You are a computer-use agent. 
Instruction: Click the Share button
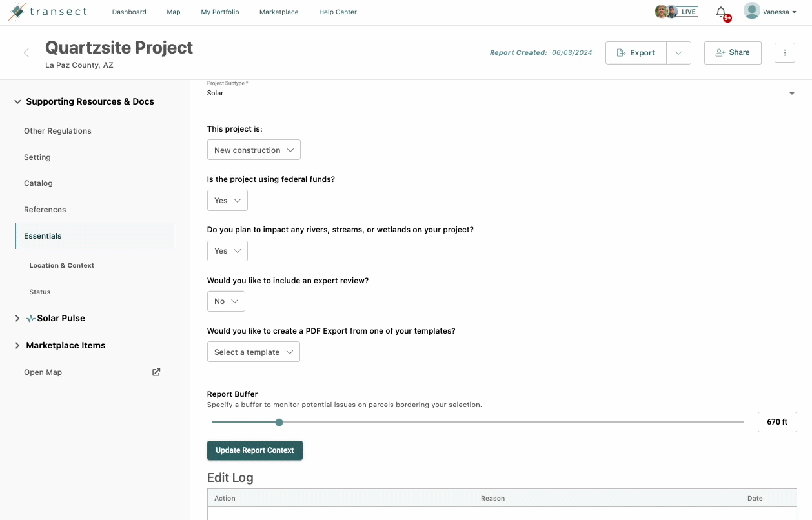[732, 52]
